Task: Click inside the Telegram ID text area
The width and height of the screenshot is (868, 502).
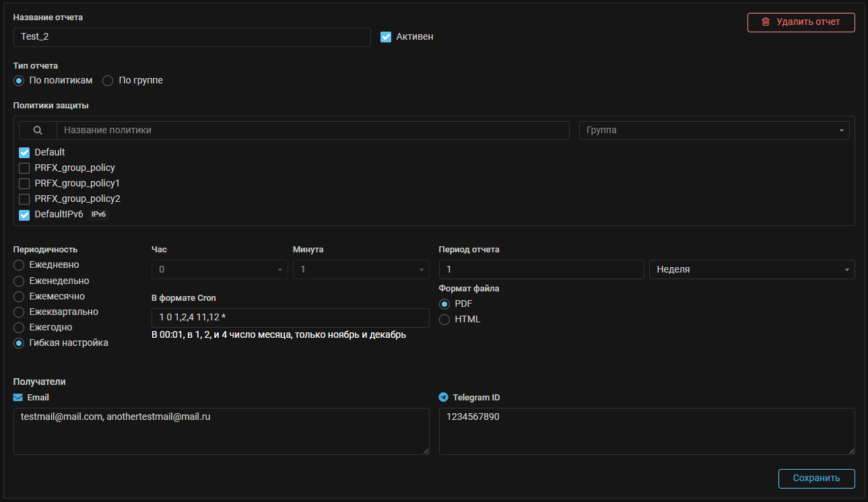Action: (646, 431)
